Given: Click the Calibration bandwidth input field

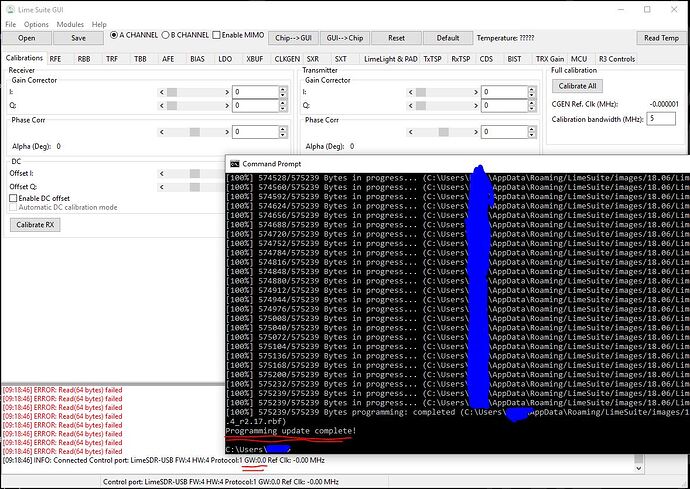Looking at the screenshot, I should click(661, 118).
